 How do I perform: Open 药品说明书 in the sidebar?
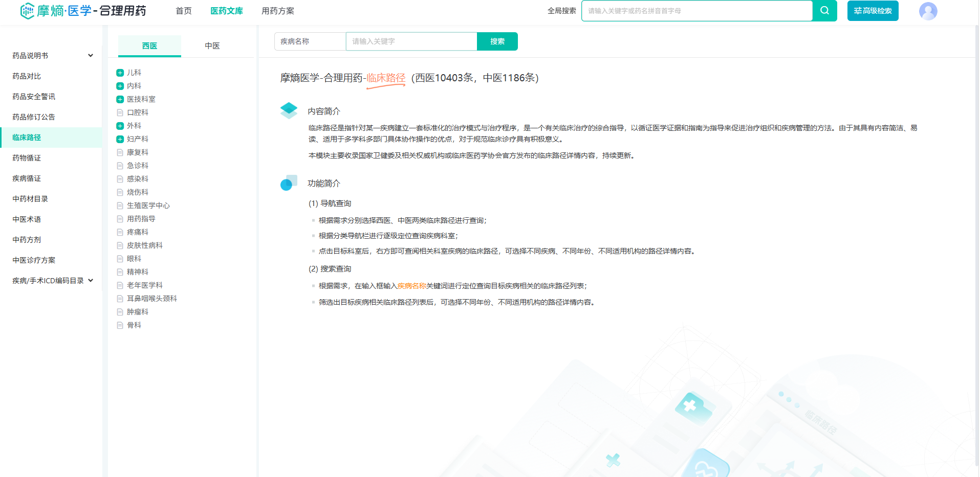tap(30, 56)
